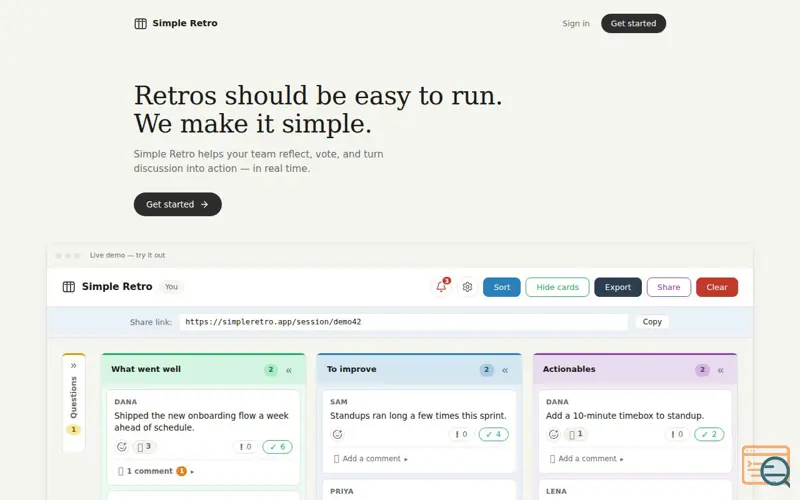Click the Share button

[668, 287]
